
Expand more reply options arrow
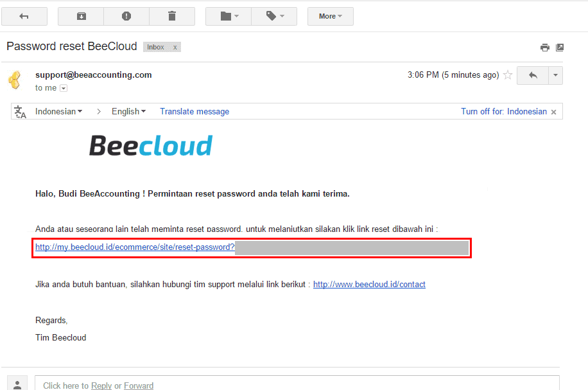[x=555, y=75]
